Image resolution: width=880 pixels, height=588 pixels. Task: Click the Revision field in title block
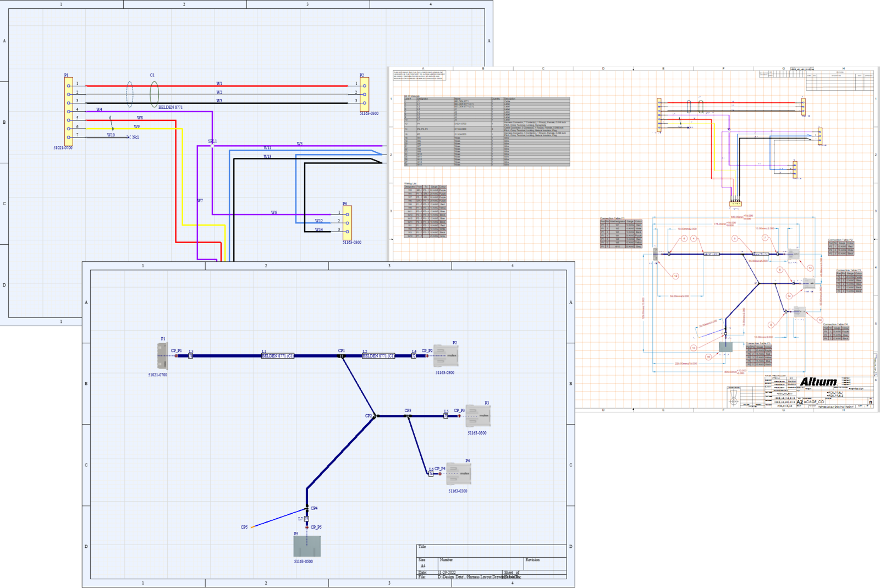545,563
